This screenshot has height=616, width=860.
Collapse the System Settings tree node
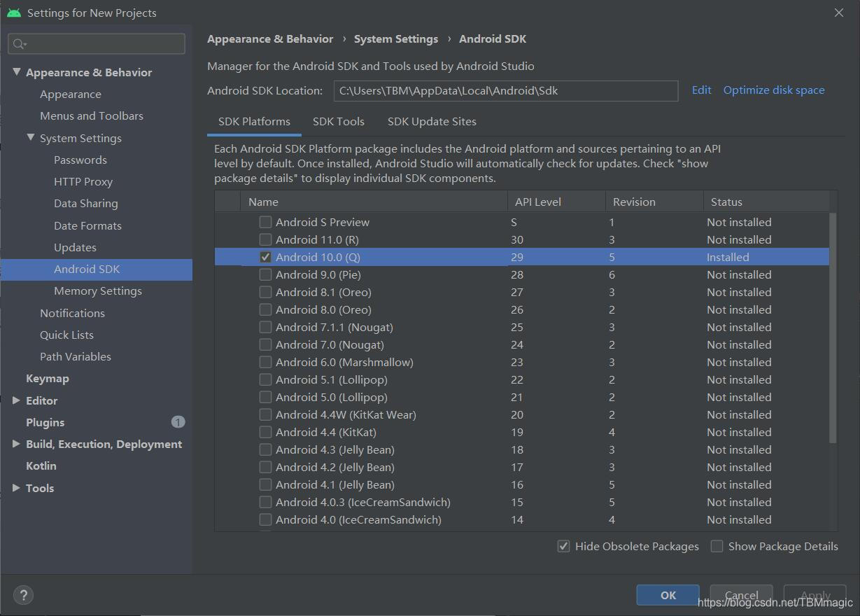click(x=30, y=138)
